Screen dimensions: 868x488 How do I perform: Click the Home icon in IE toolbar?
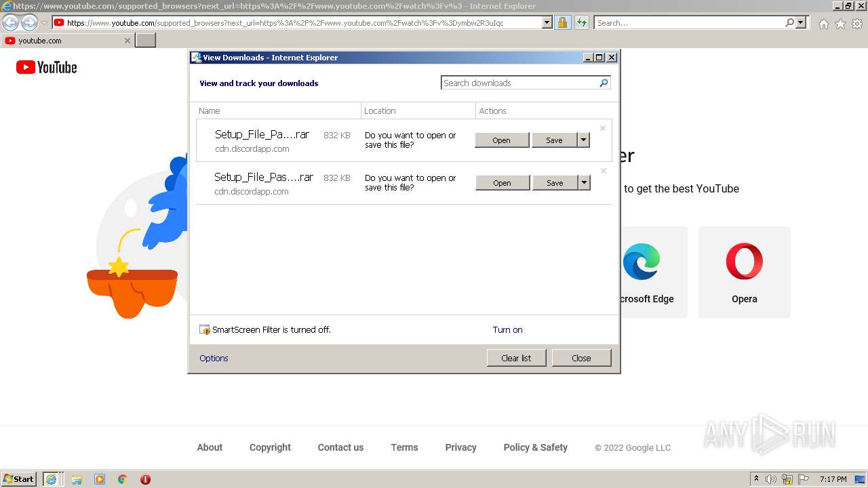823,24
